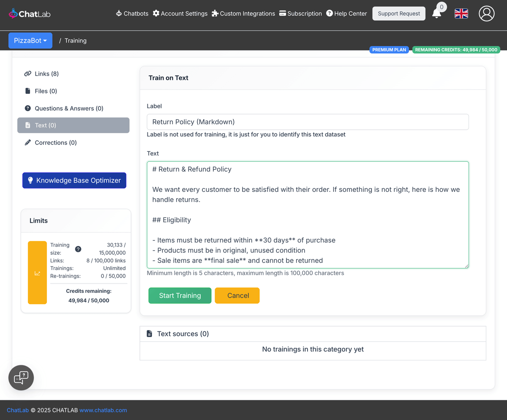This screenshot has width=507, height=420.
Task: Open Questions & Answers via its question mark icon
Action: pos(28,108)
